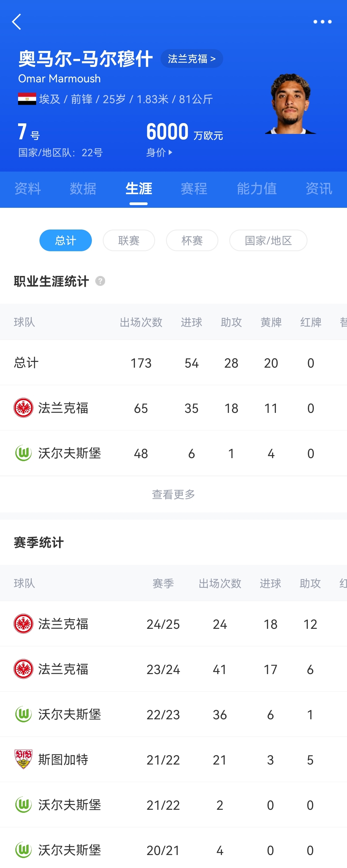The height and width of the screenshot is (868, 347).
Task: Select the 国家/地区 filter pill
Action: click(x=268, y=240)
